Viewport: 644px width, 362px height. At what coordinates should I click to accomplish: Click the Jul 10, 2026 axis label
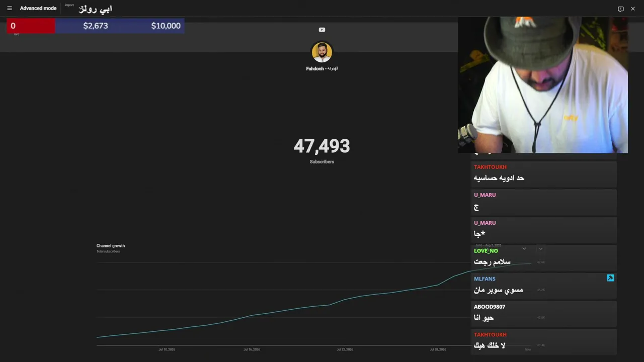click(167, 349)
